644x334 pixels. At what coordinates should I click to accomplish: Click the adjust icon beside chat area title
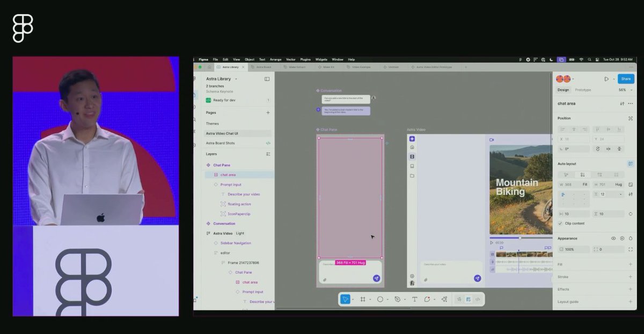[x=622, y=104]
